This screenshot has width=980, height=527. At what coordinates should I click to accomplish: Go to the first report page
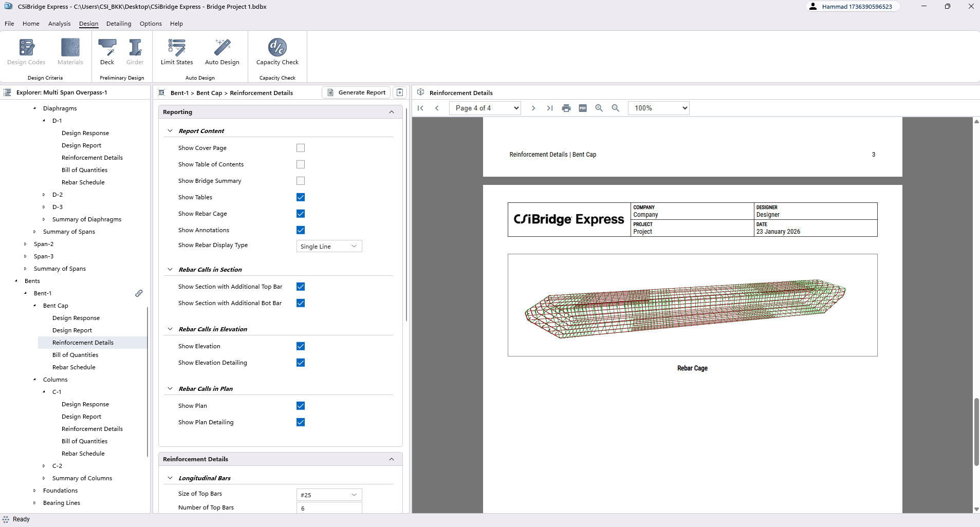420,108
